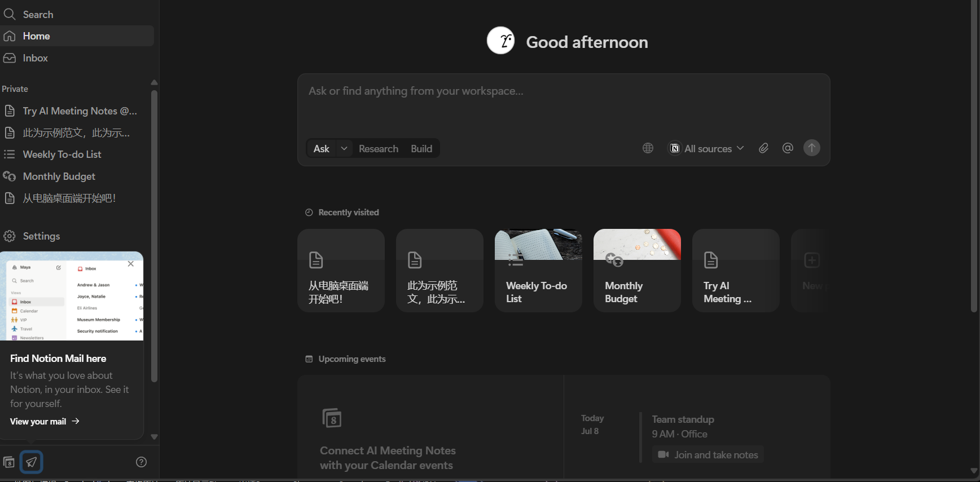Screen dimensions: 980x482
Task: Click the sidebar vertical scrollbar thumb
Action: [x=154, y=236]
